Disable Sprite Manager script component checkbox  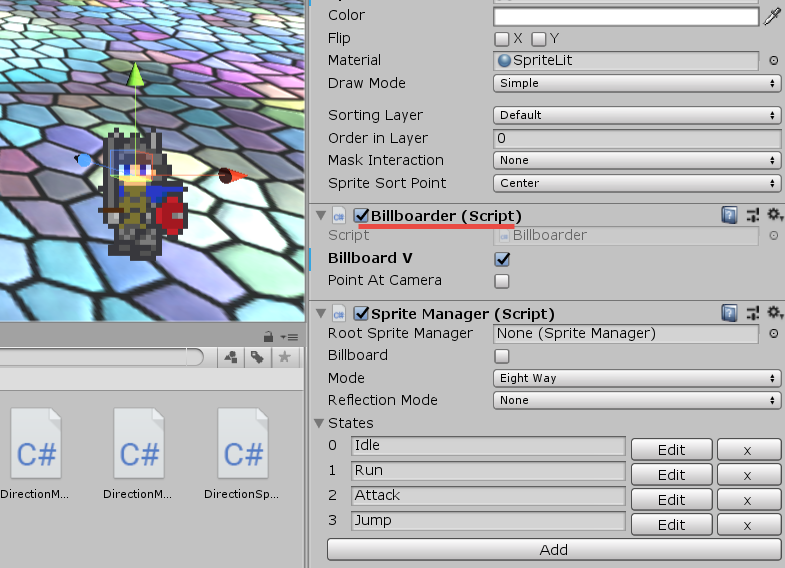click(x=361, y=314)
